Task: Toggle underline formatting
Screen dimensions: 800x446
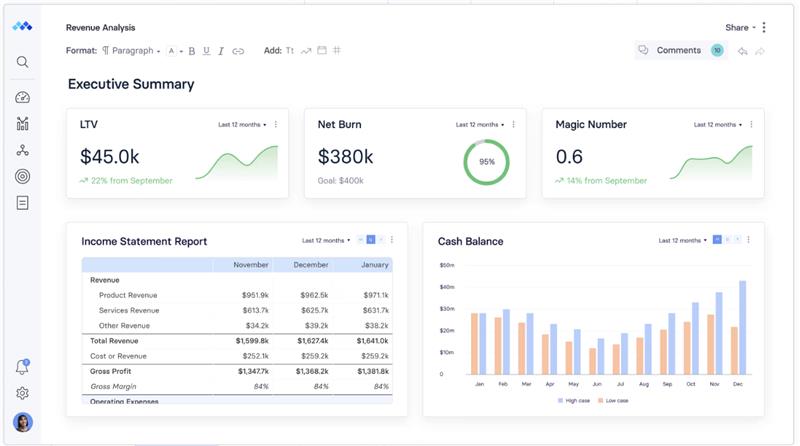Action: (207, 51)
